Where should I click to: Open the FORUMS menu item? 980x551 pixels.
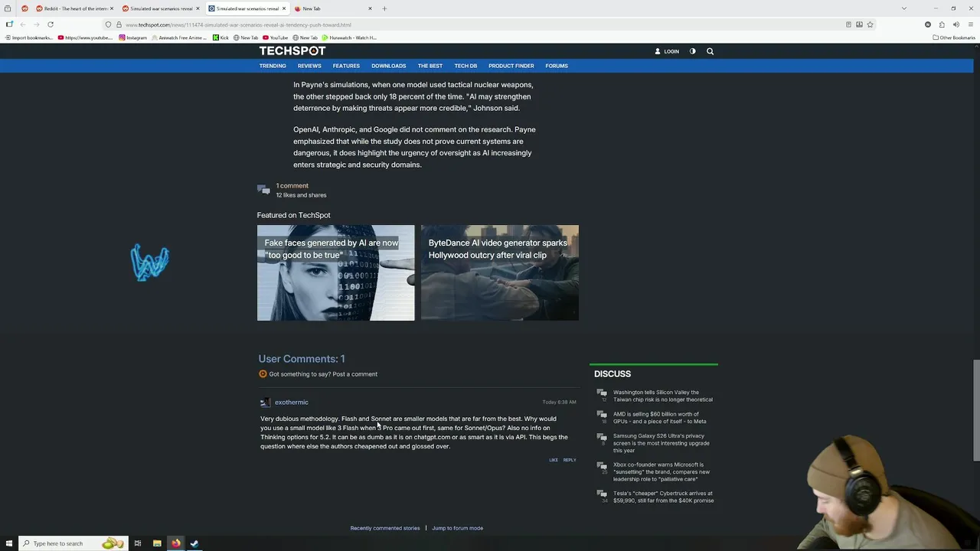[557, 66]
